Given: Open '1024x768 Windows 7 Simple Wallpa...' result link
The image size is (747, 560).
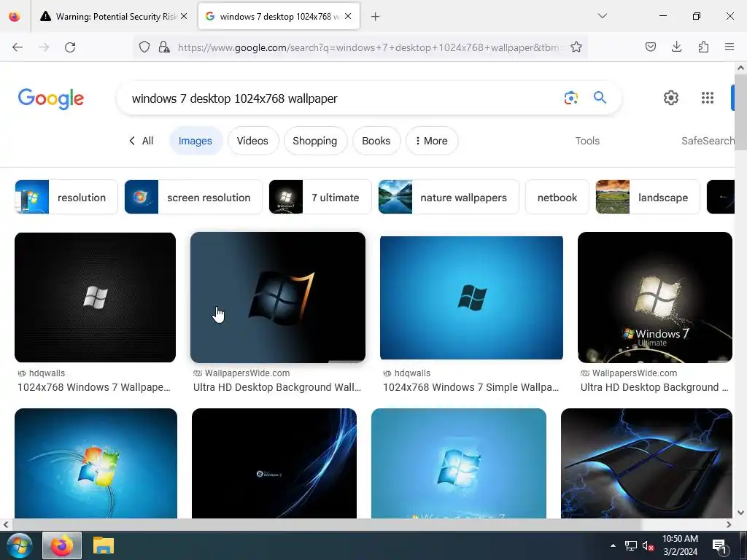Looking at the screenshot, I should click(471, 387).
